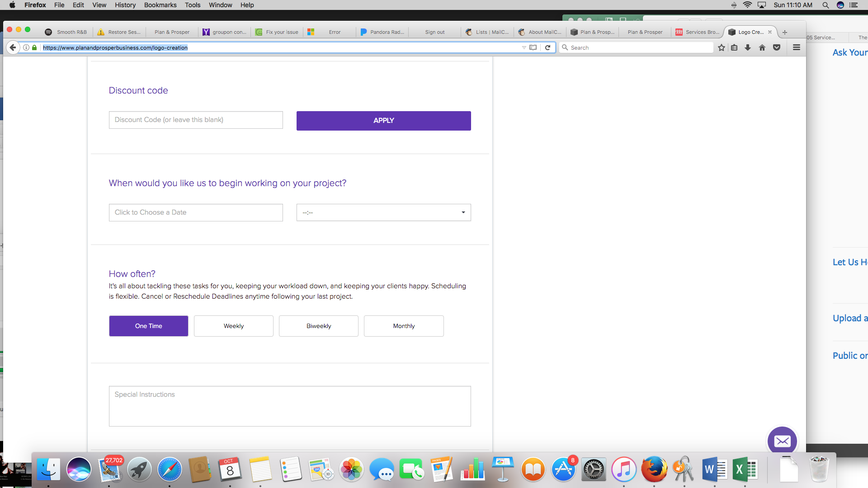Select the Weekly frequency option

pyautogui.click(x=233, y=326)
